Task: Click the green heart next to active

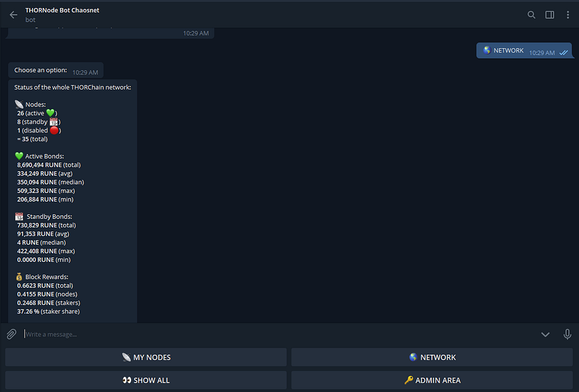Action: tap(50, 113)
